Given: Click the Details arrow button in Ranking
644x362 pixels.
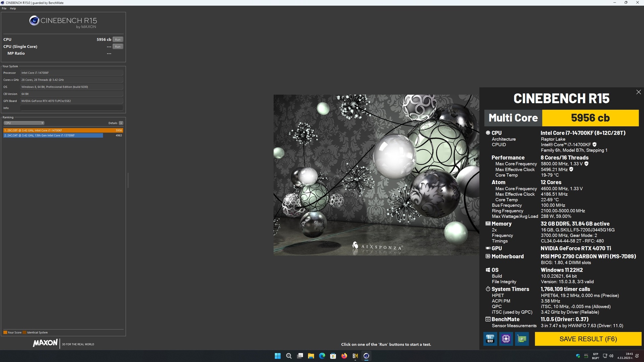Looking at the screenshot, I should click(x=121, y=123).
